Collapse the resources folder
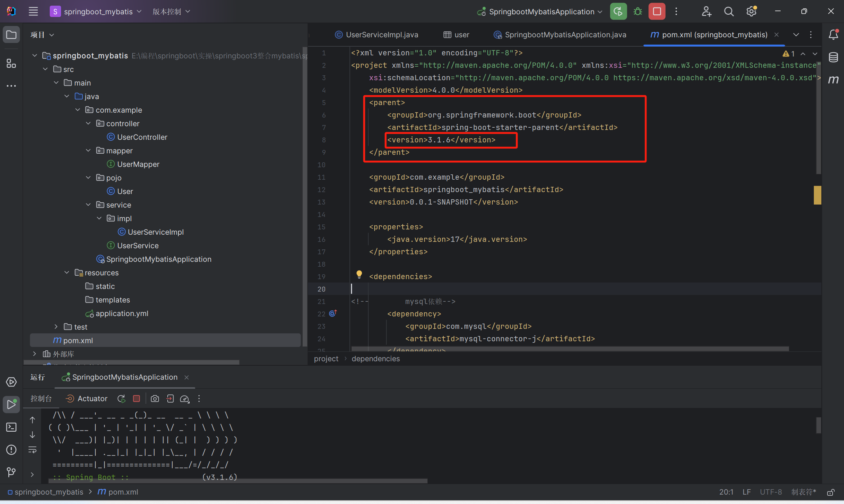 click(67, 272)
